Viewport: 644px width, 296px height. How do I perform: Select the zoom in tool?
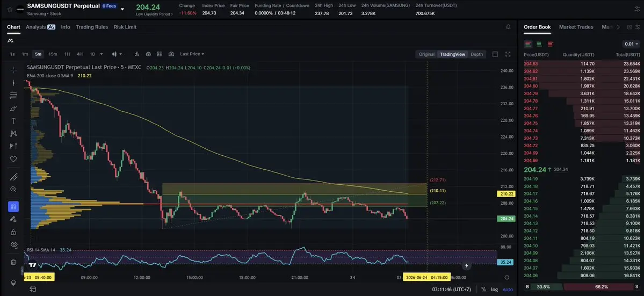point(13,189)
